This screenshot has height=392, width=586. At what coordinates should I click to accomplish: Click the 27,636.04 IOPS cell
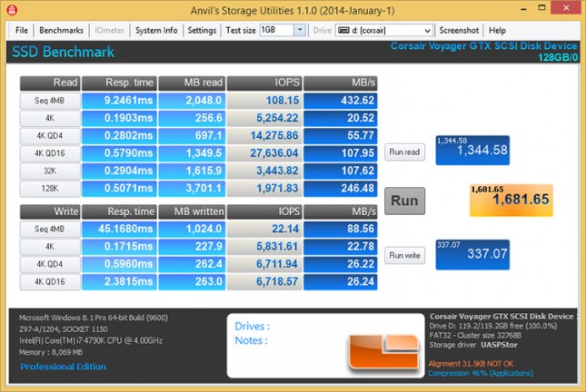(x=264, y=153)
